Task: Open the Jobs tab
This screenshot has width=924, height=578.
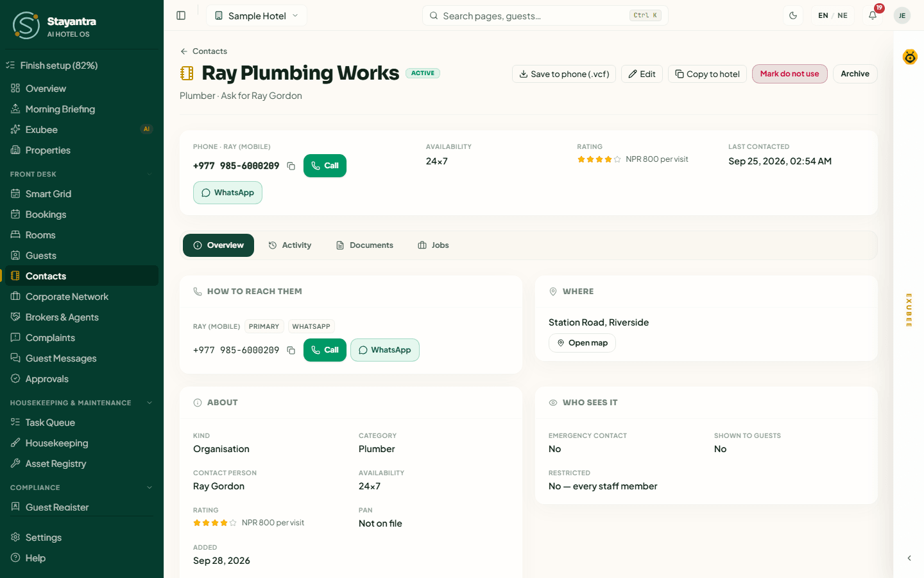Action: (433, 245)
